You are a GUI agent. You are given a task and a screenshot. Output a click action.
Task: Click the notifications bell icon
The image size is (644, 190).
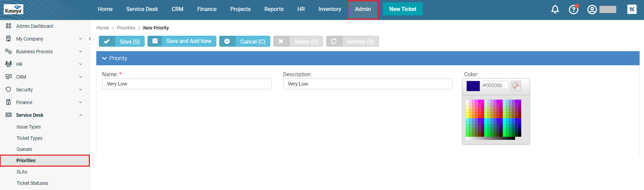tap(555, 9)
